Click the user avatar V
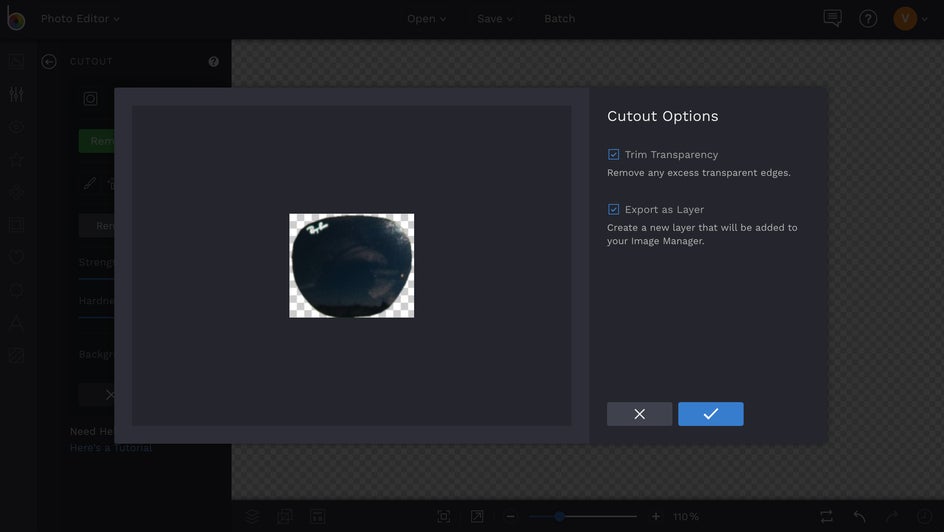Screen dimensions: 944x532 click(905, 19)
